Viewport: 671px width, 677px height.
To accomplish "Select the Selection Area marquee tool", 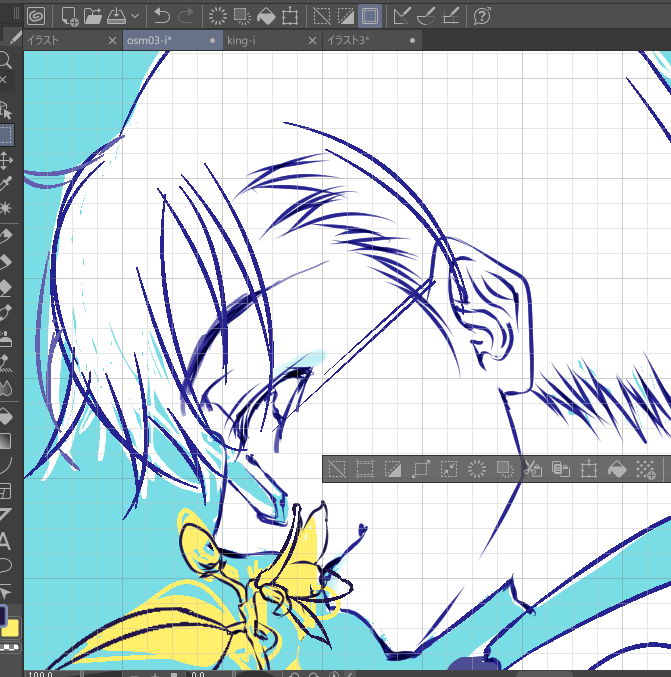I will (6, 135).
